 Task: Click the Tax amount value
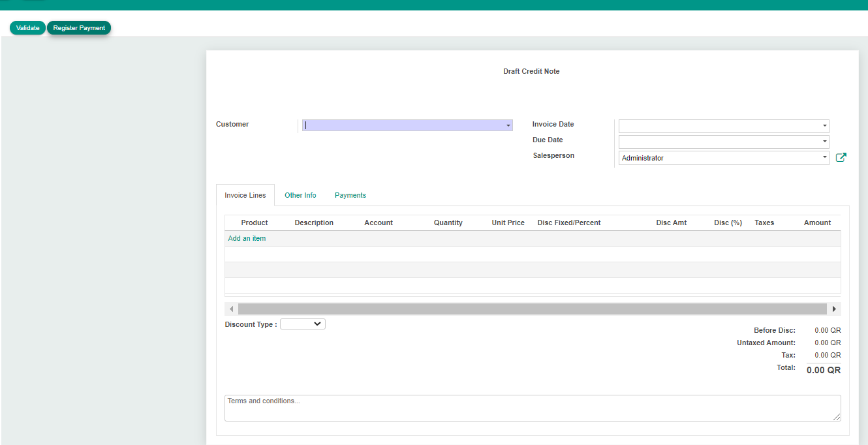click(x=828, y=355)
